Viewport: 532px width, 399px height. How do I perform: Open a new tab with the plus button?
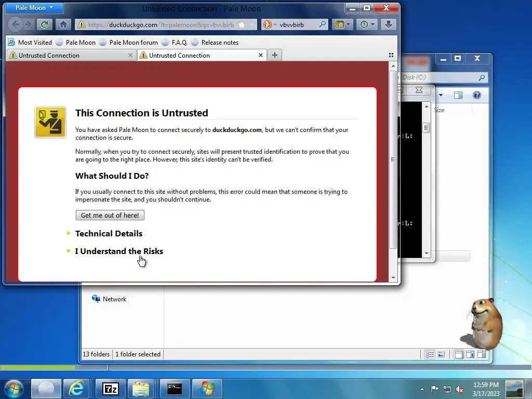point(275,55)
